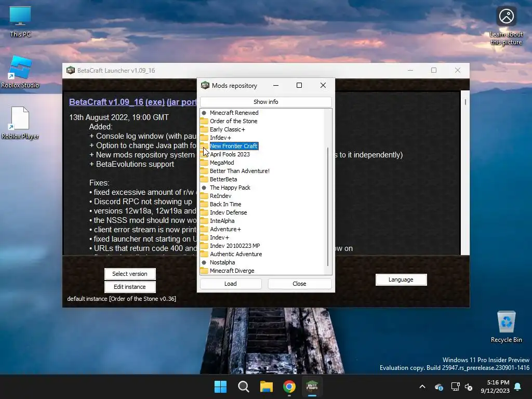Select the BetterBeta folder icon
Image resolution: width=532 pixels, height=399 pixels.
point(204,179)
